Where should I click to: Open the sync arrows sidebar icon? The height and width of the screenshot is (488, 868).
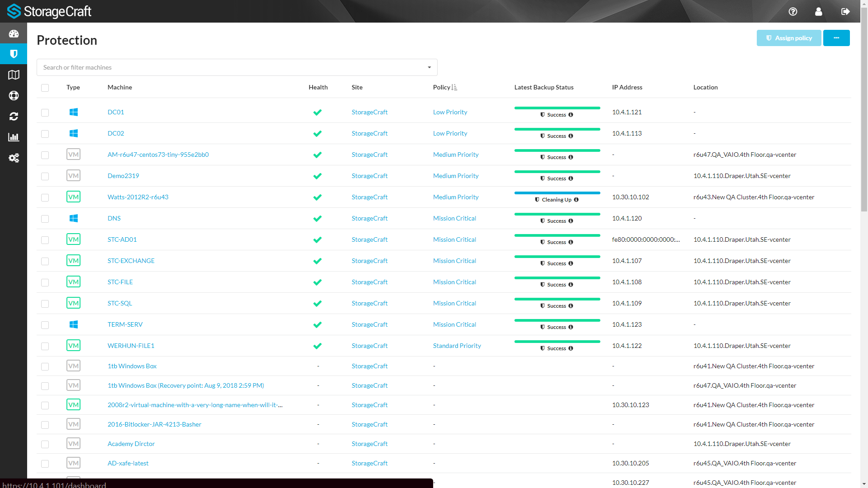click(x=14, y=117)
